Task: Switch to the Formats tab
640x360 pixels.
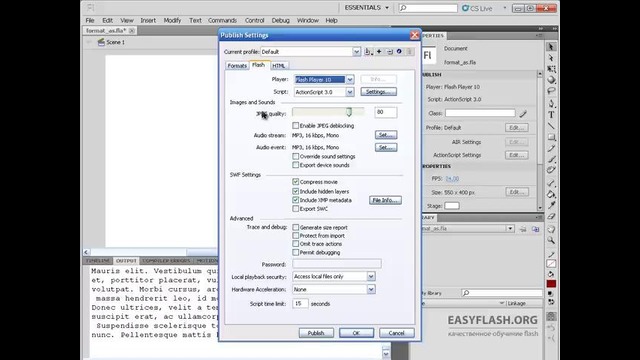Action: coord(237,66)
